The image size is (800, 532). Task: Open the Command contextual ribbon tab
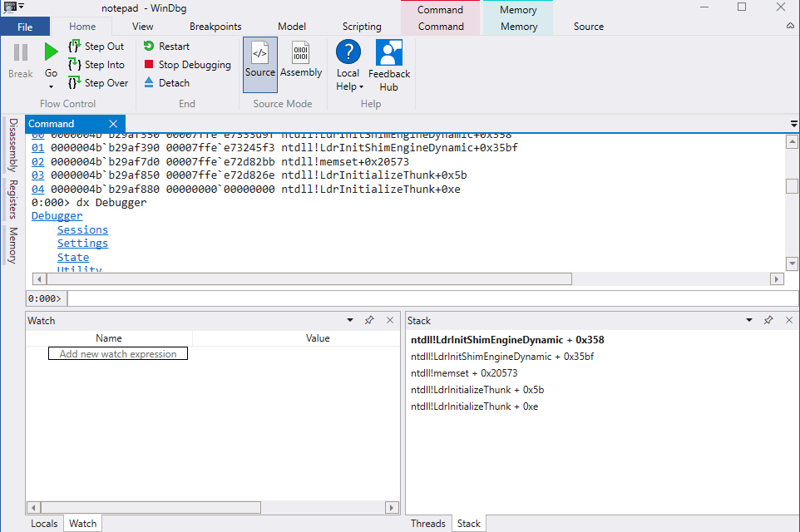tap(441, 27)
